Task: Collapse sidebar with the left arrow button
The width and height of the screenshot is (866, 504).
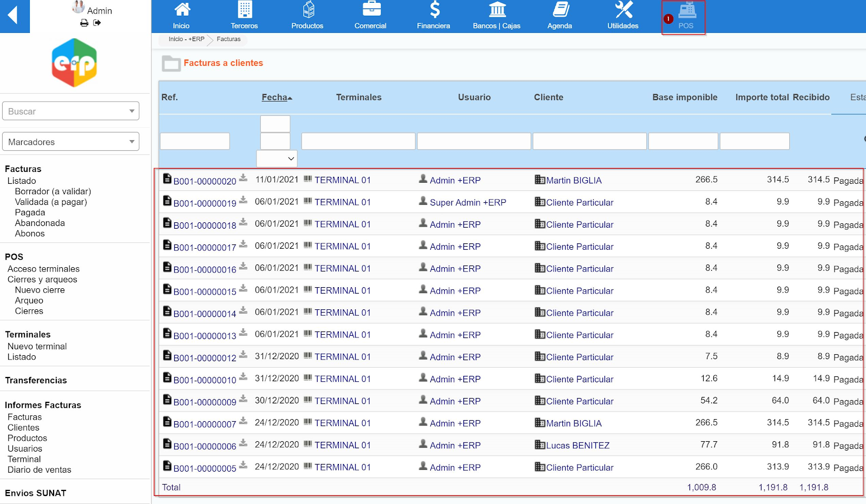Action: click(15, 16)
